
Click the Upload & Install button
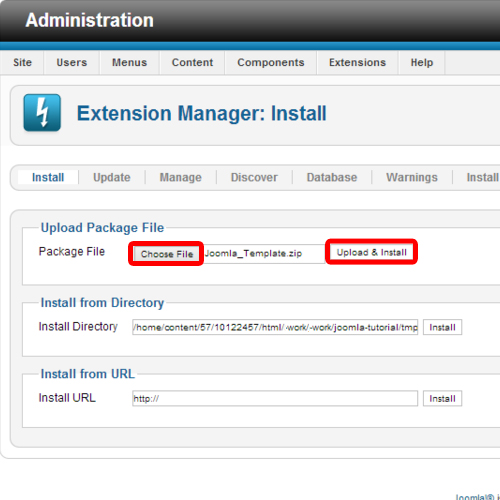[x=371, y=252]
